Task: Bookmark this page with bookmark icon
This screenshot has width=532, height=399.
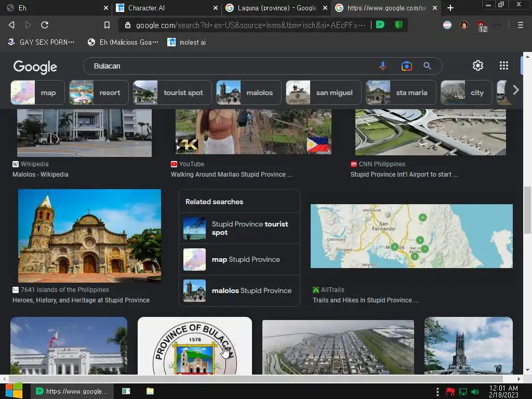Action: pos(107,25)
